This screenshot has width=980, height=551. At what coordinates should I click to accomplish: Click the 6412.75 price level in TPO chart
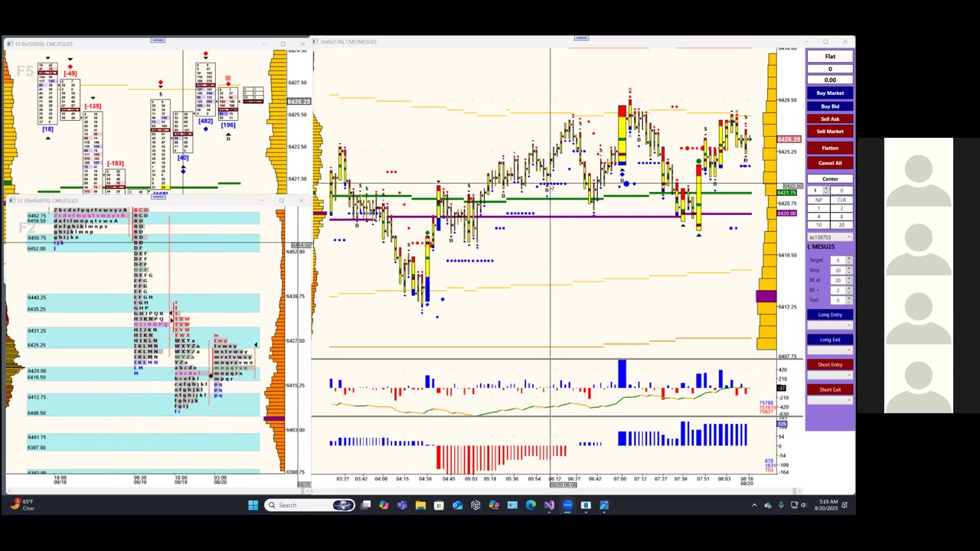37,396
